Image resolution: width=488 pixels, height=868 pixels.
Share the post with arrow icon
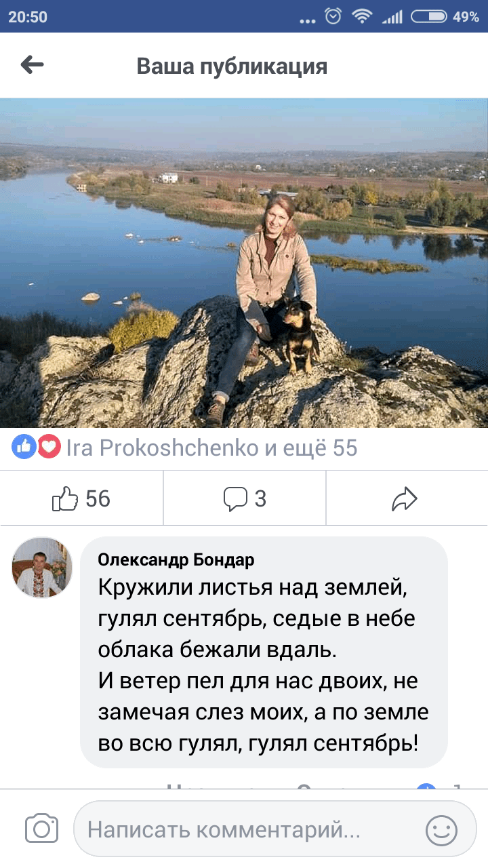click(x=405, y=500)
